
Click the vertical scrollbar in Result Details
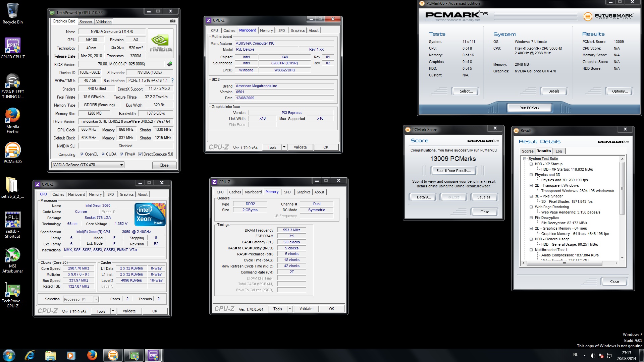[622, 188]
